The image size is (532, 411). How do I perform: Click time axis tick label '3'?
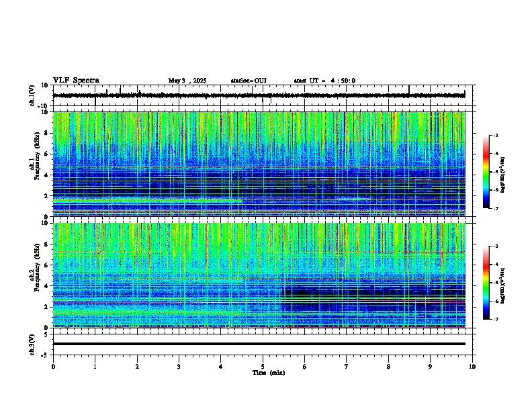[179, 367]
